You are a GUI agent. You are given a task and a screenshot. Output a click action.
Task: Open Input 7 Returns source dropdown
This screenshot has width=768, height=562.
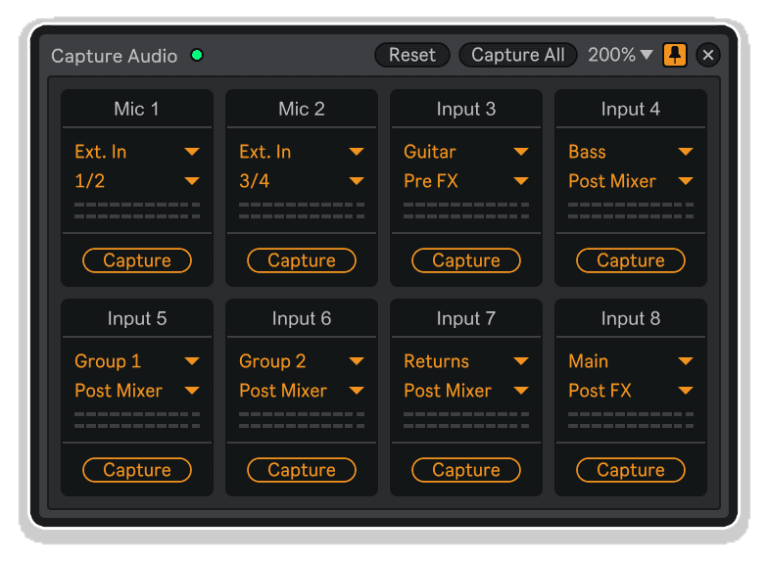(x=466, y=361)
